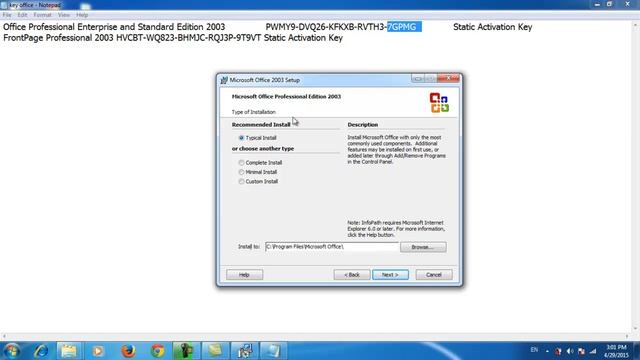Click Notepad horizontal scrollbar left arrow
The image size is (640, 360).
[x=4, y=336]
